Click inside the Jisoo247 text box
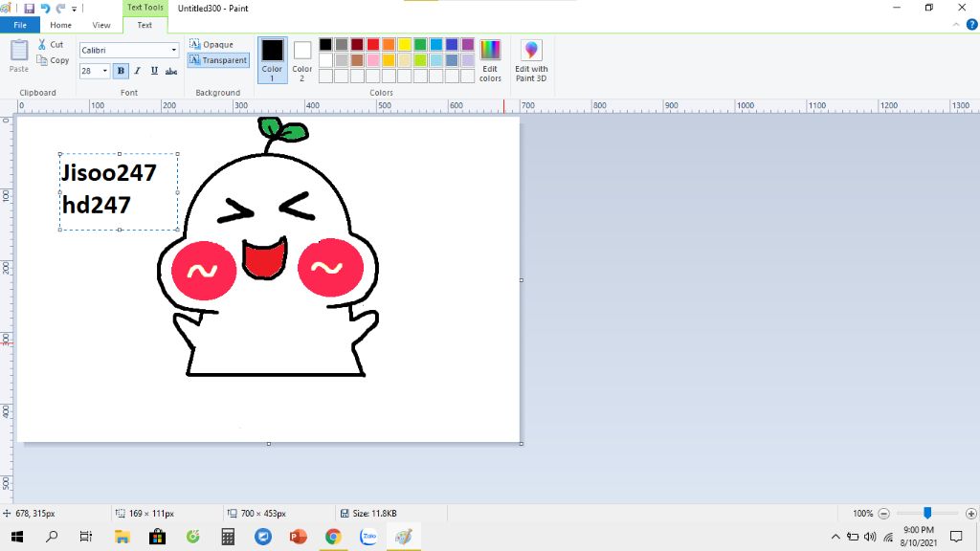 [x=119, y=191]
